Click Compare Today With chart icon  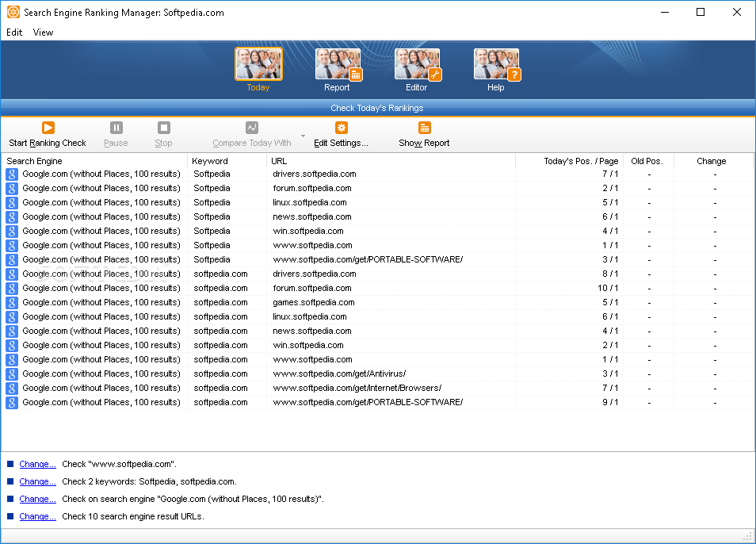252,128
